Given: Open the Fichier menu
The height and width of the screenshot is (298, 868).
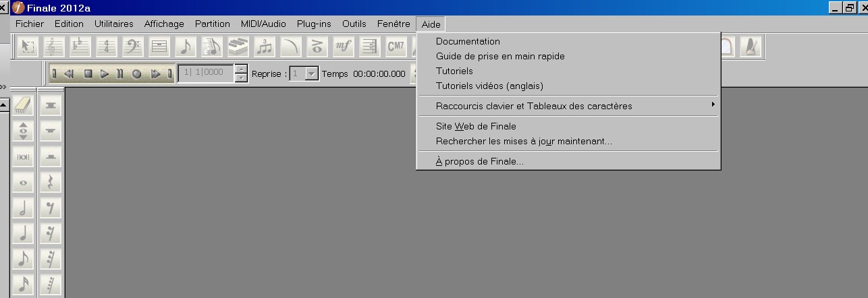Looking at the screenshot, I should point(29,24).
